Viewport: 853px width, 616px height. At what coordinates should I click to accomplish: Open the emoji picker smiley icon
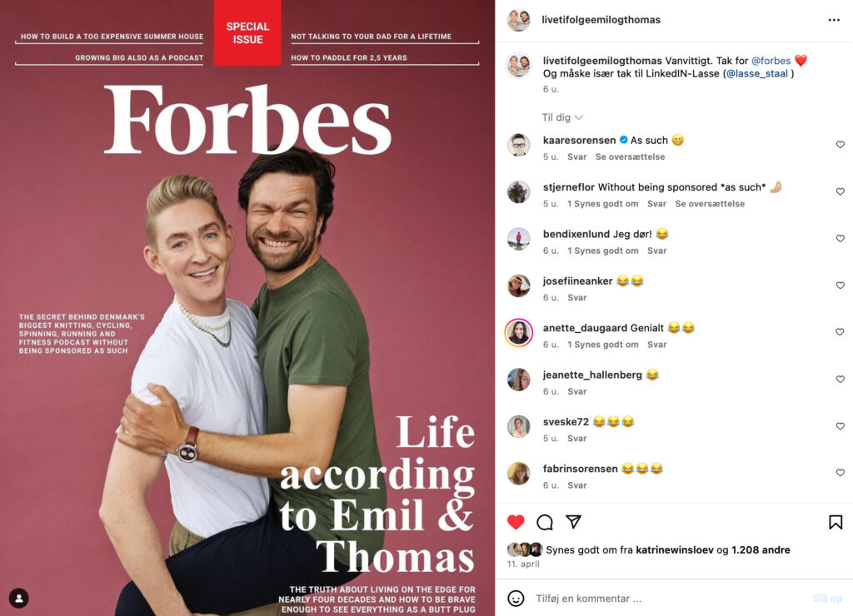pos(516,598)
